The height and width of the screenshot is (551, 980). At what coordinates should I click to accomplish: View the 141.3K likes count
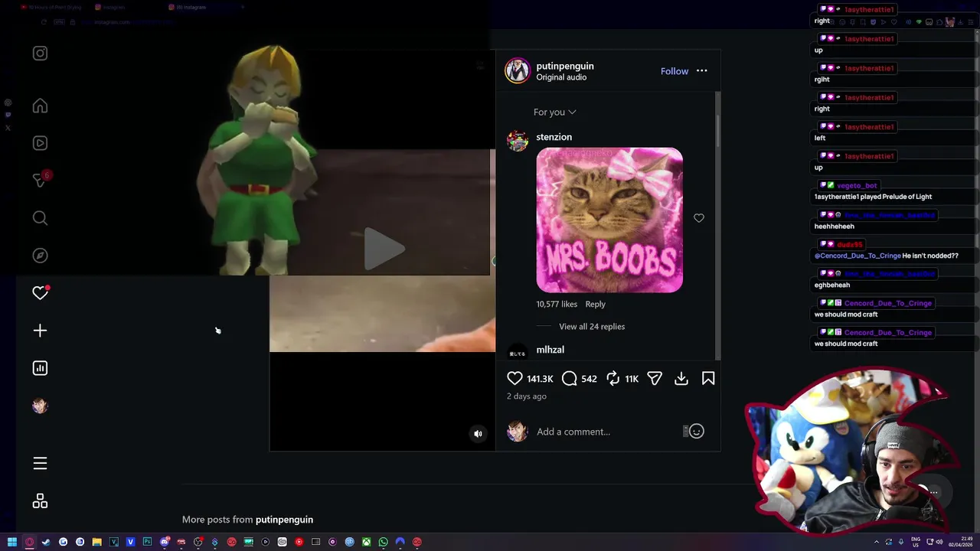(x=540, y=379)
